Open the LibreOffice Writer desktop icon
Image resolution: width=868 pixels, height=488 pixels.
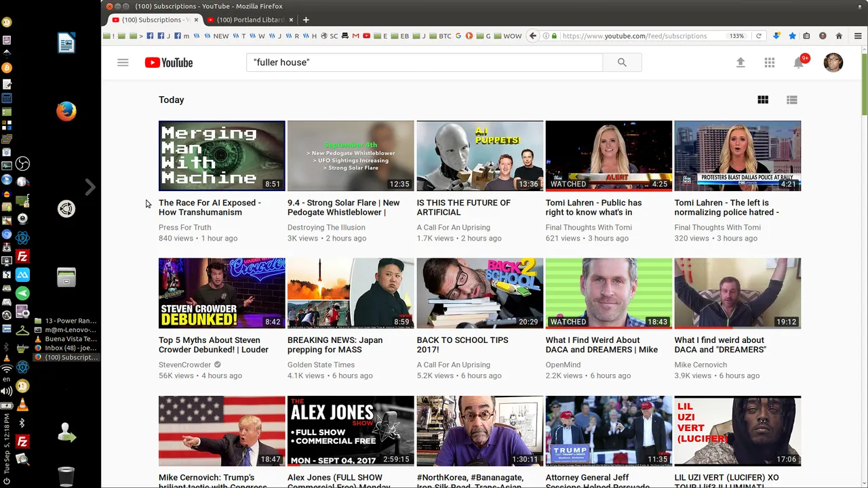[66, 43]
